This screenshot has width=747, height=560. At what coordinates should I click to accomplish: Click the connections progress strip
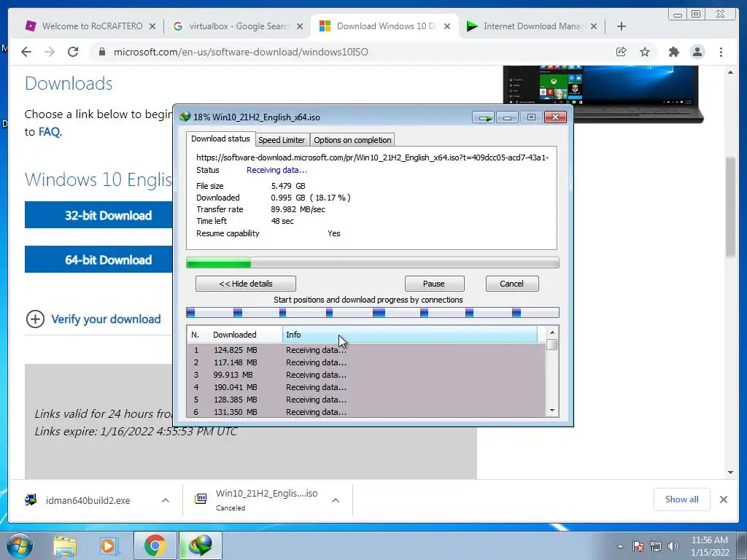[x=372, y=312]
